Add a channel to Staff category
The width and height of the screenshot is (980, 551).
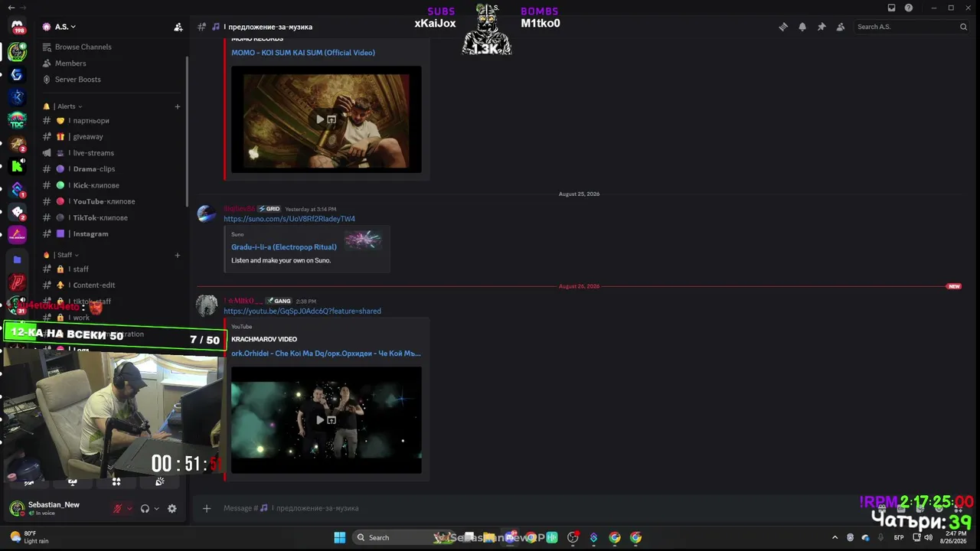tap(178, 255)
